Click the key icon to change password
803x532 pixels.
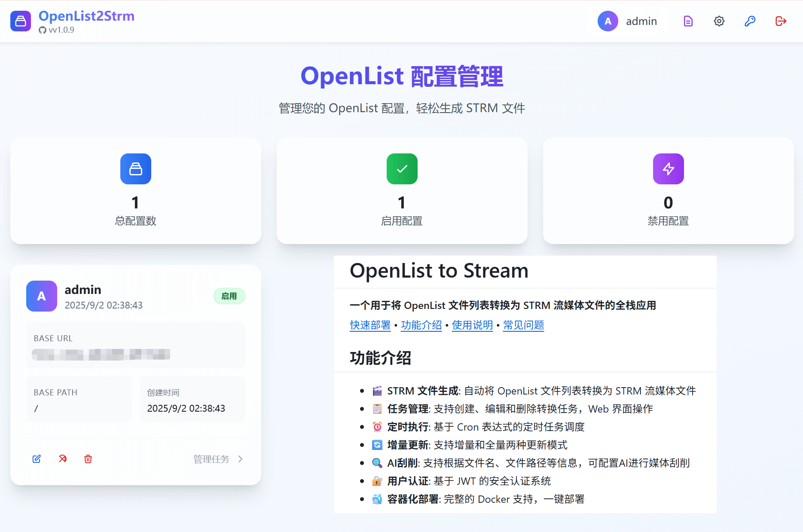point(750,21)
